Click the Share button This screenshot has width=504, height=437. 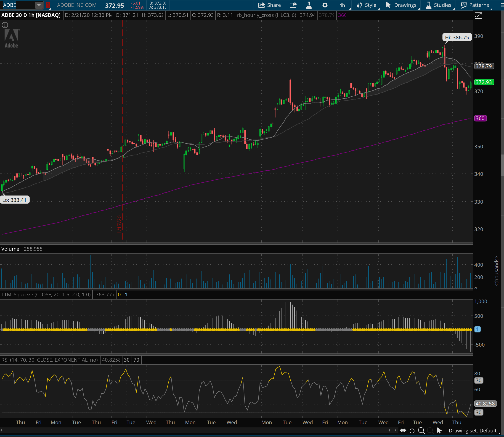(x=270, y=5)
